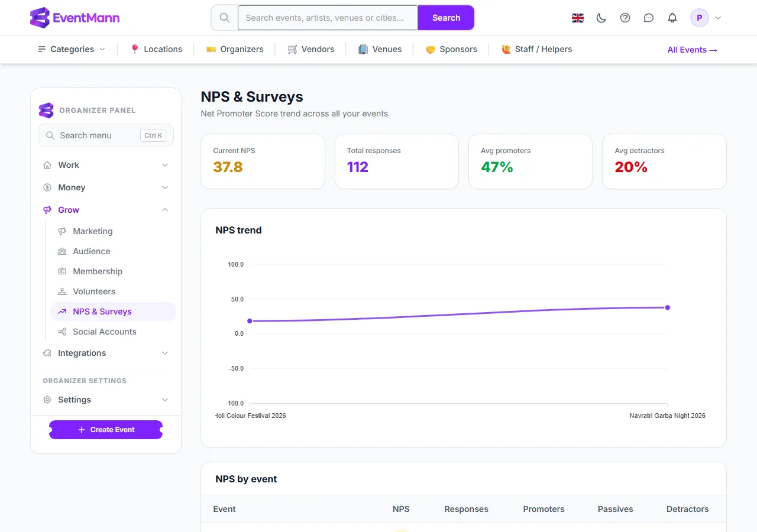This screenshot has width=757, height=532.
Task: Open the Categories dropdown
Action: 72,49
